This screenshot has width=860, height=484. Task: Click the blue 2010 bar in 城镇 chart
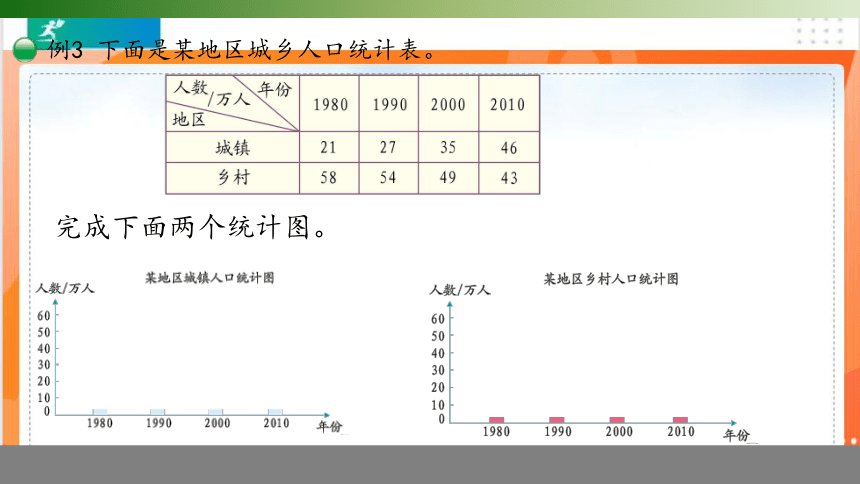coord(275,412)
